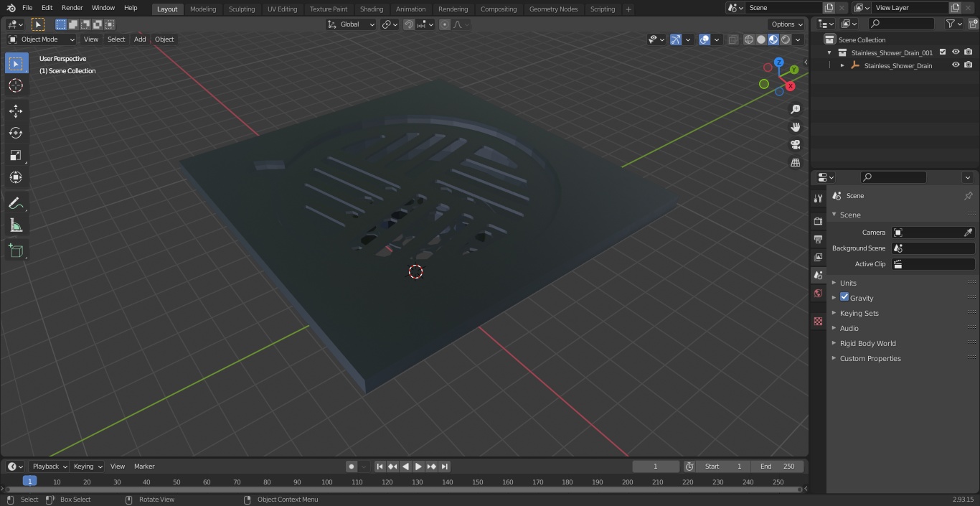Screen dimensions: 980x506
Task: Switch perspective/orthographic with grid icon
Action: (795, 163)
